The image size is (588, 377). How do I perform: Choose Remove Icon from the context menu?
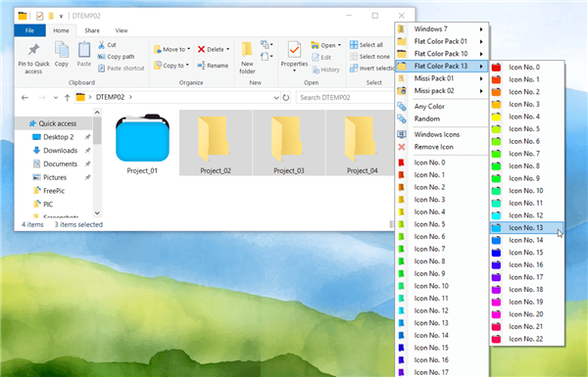click(x=442, y=147)
